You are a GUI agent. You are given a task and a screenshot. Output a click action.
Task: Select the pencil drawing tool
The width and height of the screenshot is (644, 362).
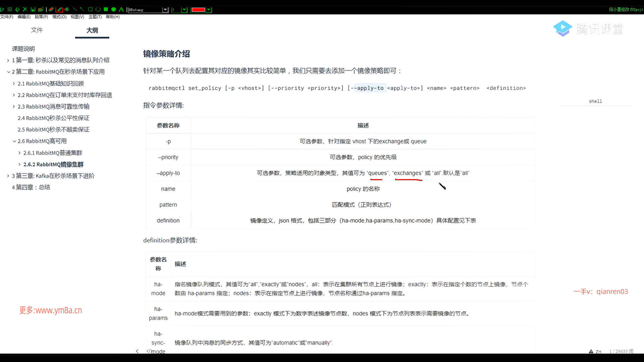point(59,9)
